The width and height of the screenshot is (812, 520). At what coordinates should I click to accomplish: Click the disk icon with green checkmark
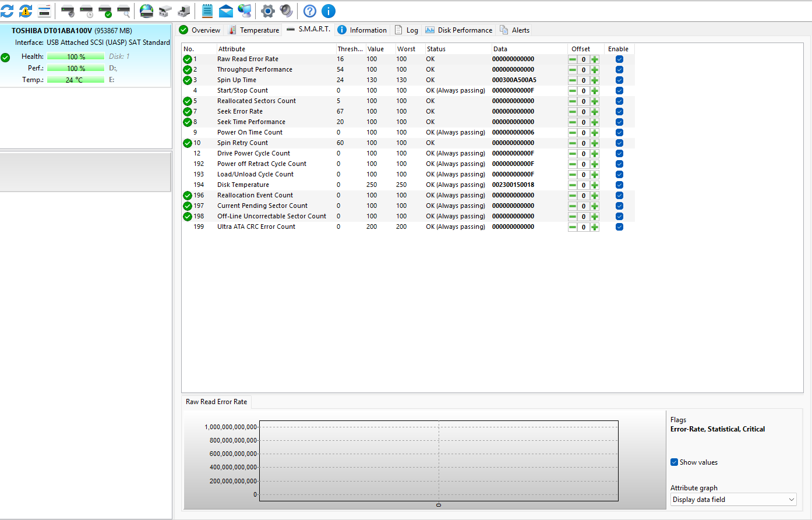(105, 11)
